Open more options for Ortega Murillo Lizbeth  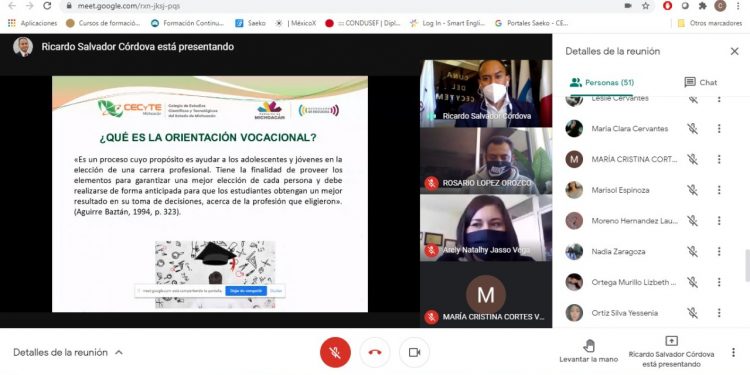(718, 282)
